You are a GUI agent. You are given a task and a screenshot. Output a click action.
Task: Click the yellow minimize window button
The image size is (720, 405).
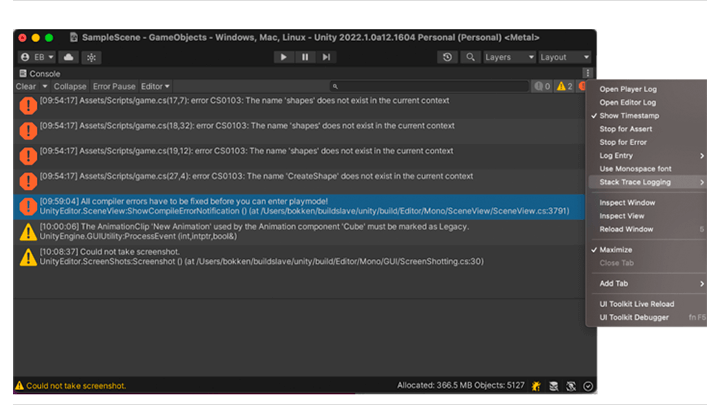35,38
